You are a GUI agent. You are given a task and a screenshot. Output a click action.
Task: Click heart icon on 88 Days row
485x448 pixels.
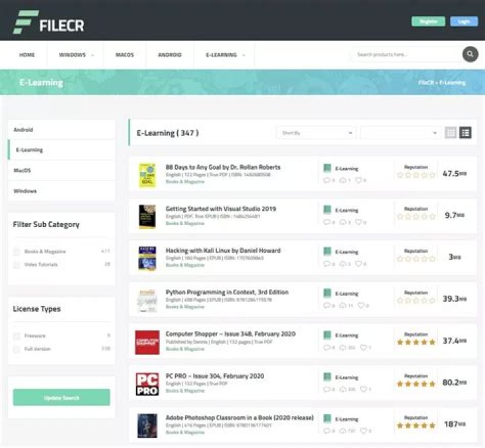(358, 180)
